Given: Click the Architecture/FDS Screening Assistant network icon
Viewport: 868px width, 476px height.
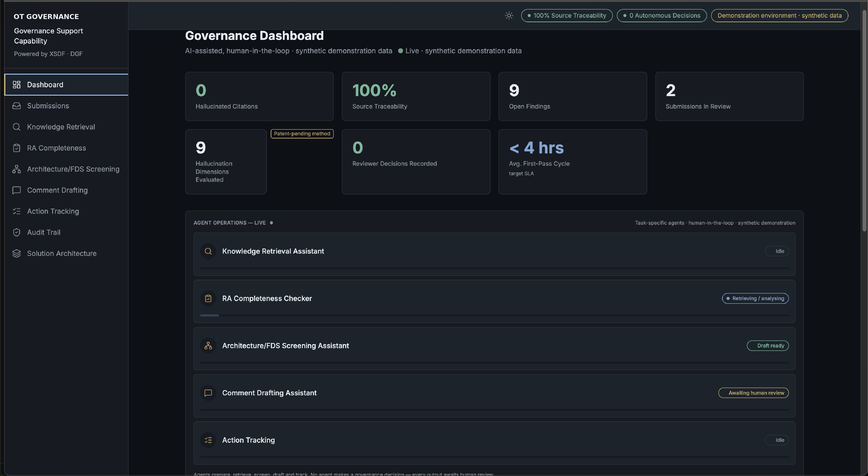Looking at the screenshot, I should click(x=208, y=346).
